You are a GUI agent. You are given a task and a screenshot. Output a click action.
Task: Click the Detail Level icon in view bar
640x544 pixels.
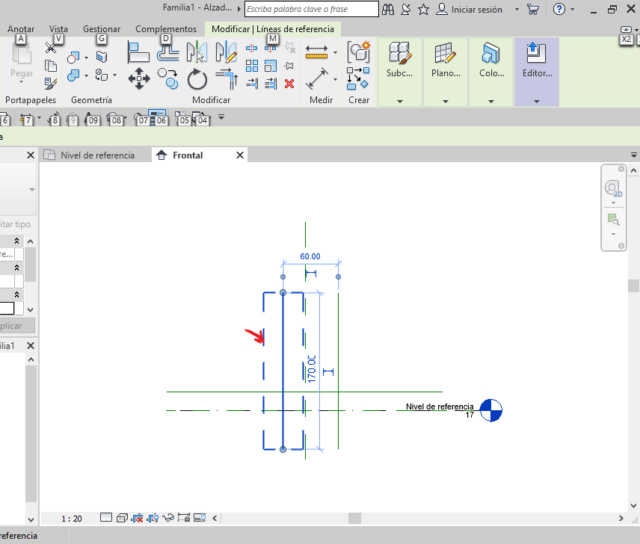coord(106,517)
